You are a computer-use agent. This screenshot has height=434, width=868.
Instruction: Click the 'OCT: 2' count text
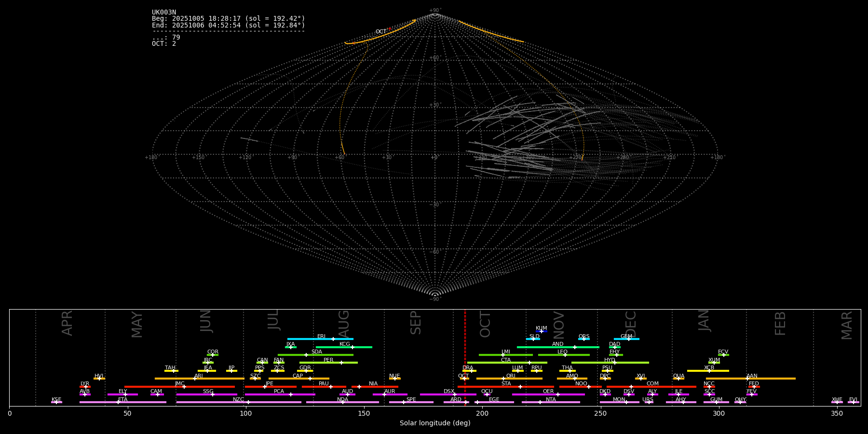(164, 43)
